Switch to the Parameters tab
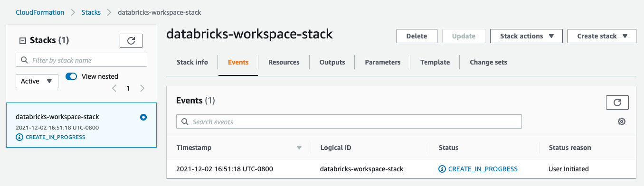Viewport: 644px width, 186px height. coord(383,62)
